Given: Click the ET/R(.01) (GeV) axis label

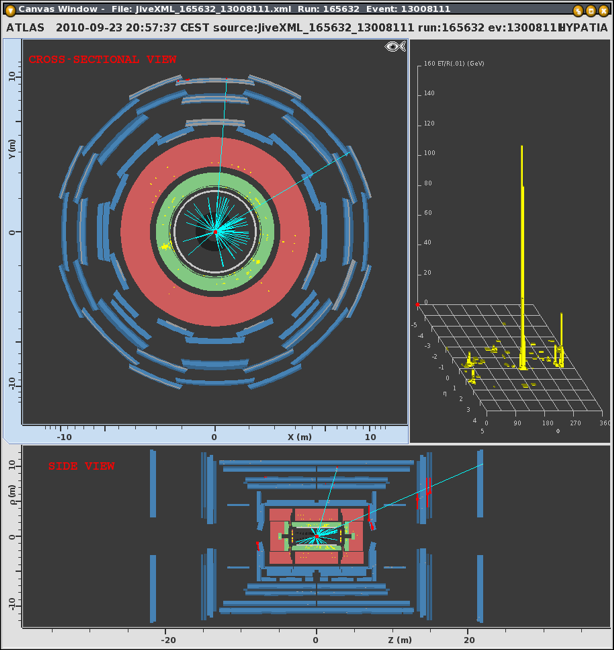Looking at the screenshot, I should click(x=463, y=63).
